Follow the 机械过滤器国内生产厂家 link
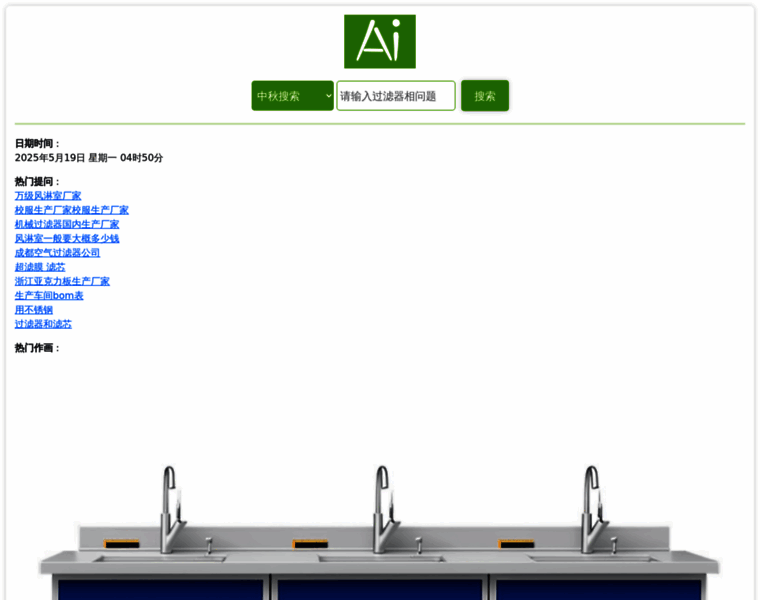The image size is (760, 600). (67, 224)
